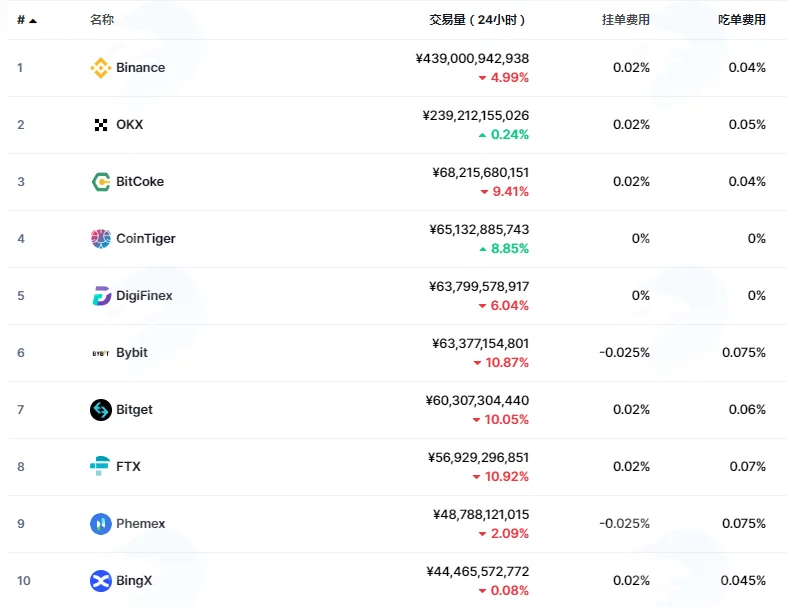Click the CoinTiger logo icon

(101, 238)
